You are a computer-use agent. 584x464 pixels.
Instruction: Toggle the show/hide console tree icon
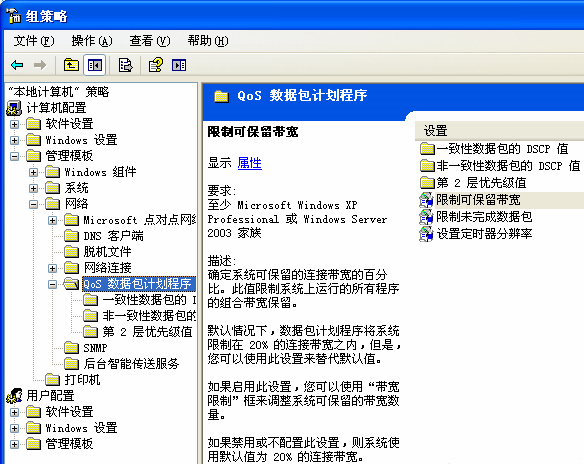point(95,66)
